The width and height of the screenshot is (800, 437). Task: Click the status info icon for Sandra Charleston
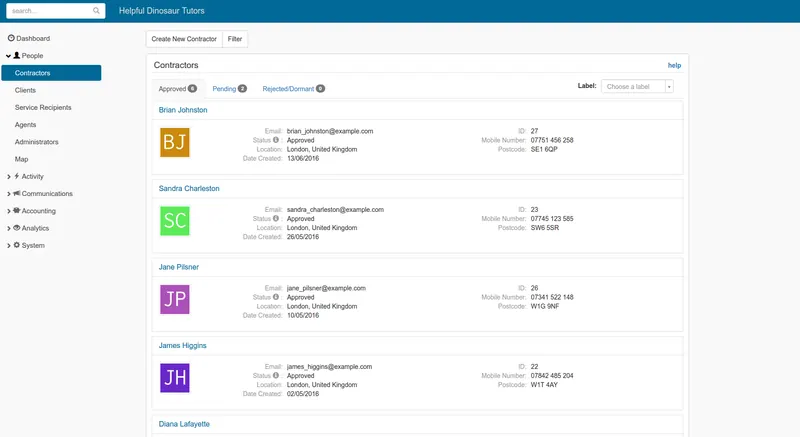click(276, 218)
